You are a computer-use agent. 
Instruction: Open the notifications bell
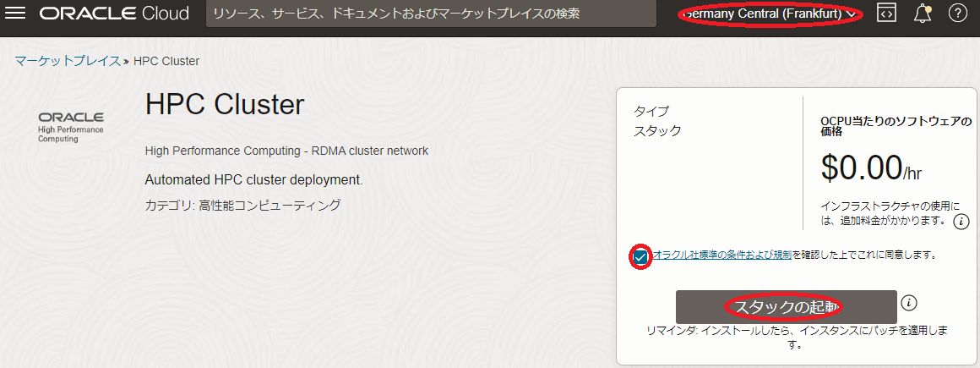pos(923,14)
